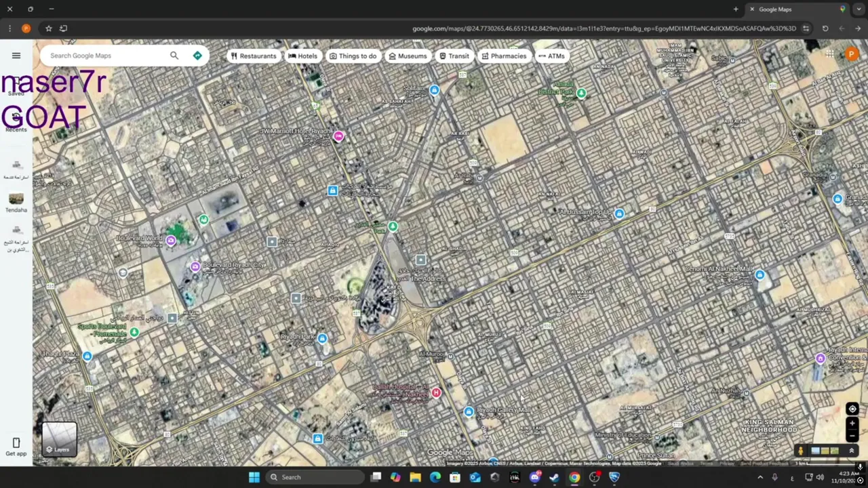Click the Sports Boulevard Promenade green marker

(x=134, y=332)
